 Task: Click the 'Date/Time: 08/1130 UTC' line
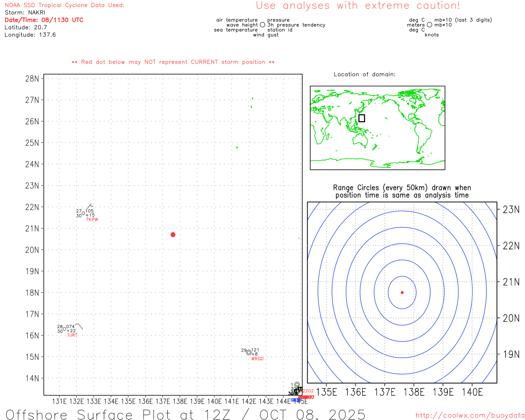point(44,20)
